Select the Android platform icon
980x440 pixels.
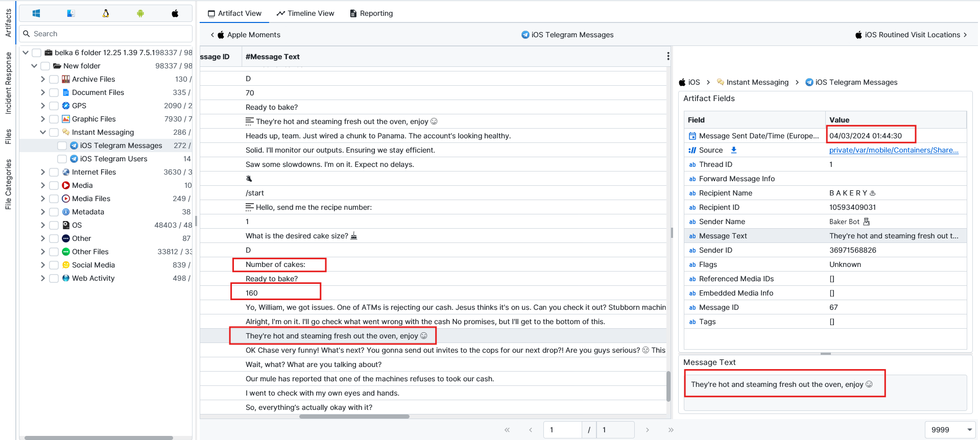(140, 13)
